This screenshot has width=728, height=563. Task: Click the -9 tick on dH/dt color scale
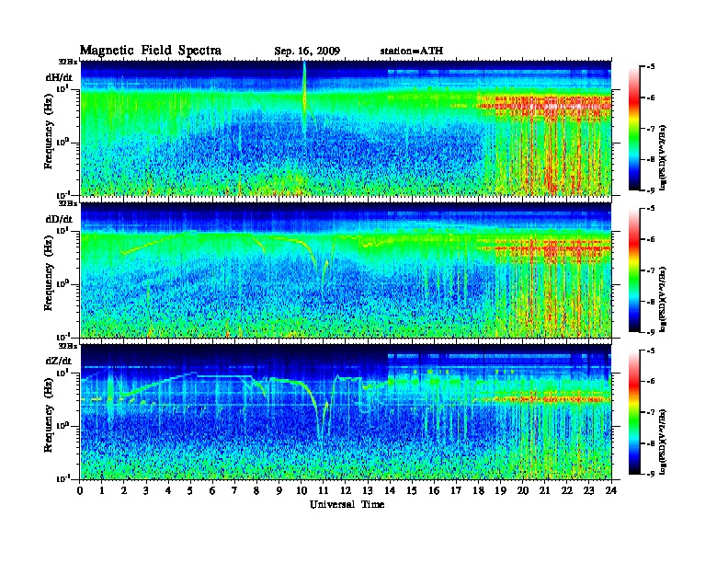point(651,190)
